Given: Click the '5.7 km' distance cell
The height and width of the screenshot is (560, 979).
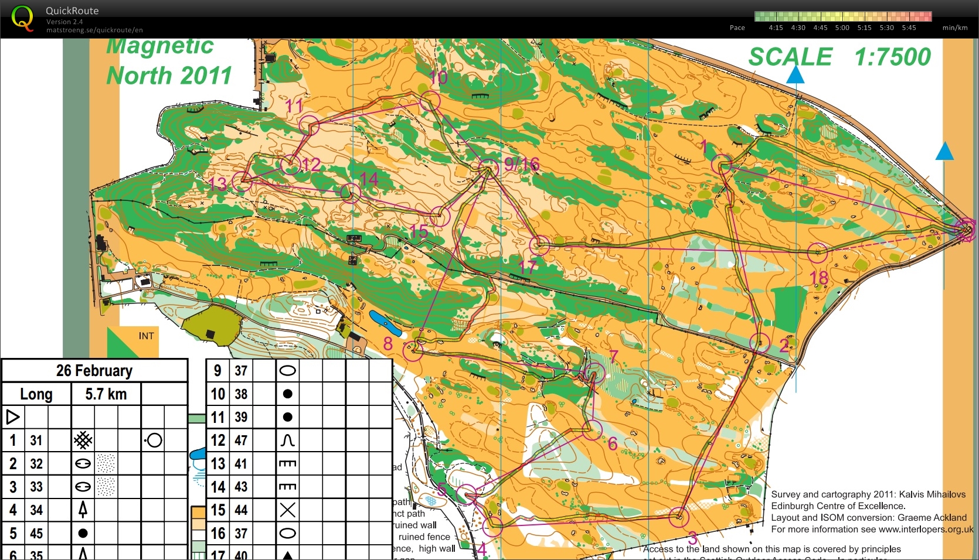Looking at the screenshot, I should pos(106,394).
